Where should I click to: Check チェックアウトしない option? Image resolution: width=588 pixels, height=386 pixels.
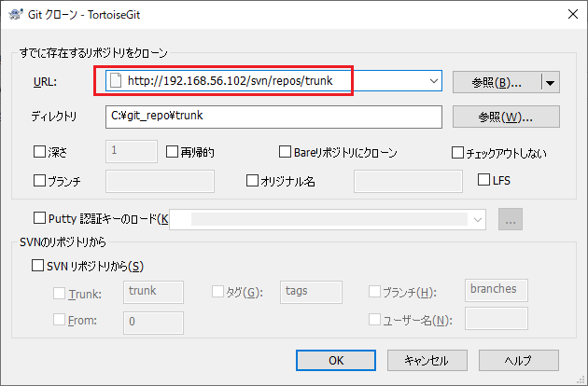pyautogui.click(x=457, y=153)
